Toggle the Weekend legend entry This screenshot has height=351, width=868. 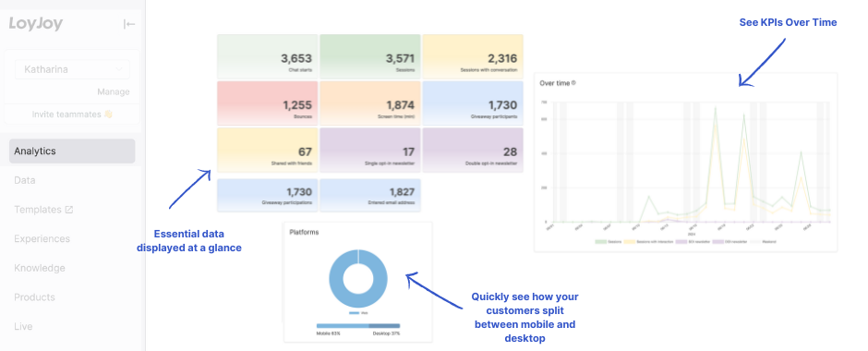pyautogui.click(x=764, y=242)
